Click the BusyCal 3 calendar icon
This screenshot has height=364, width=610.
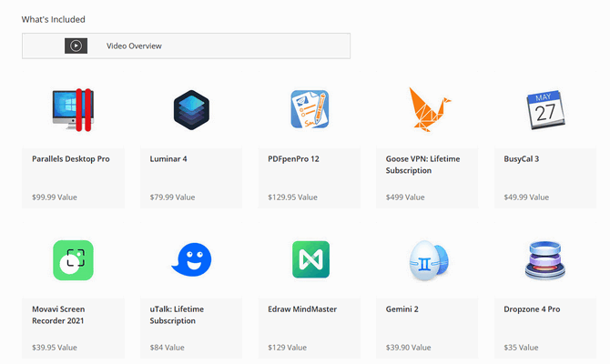[x=545, y=110]
